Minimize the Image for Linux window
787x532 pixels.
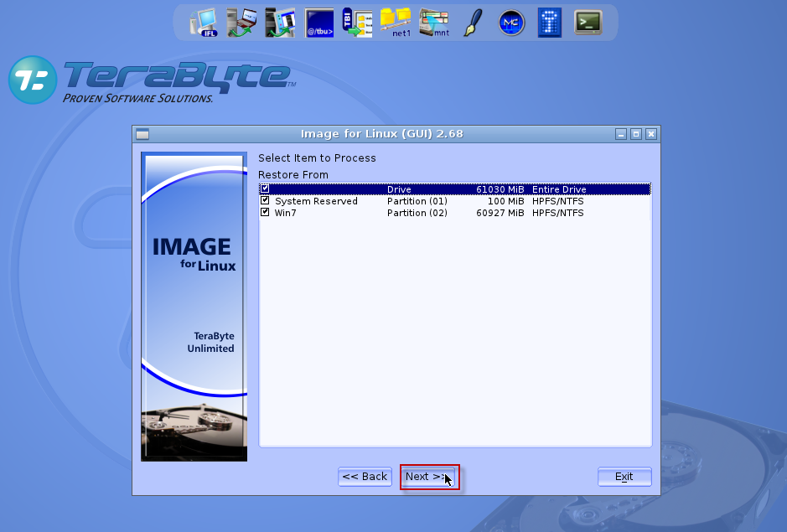point(621,134)
